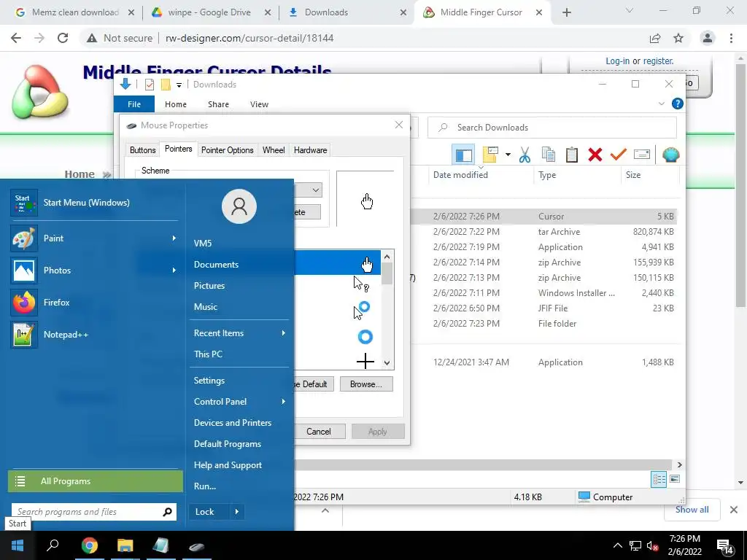
Task: Open Start Menu (Windows) entry
Action: (x=94, y=203)
